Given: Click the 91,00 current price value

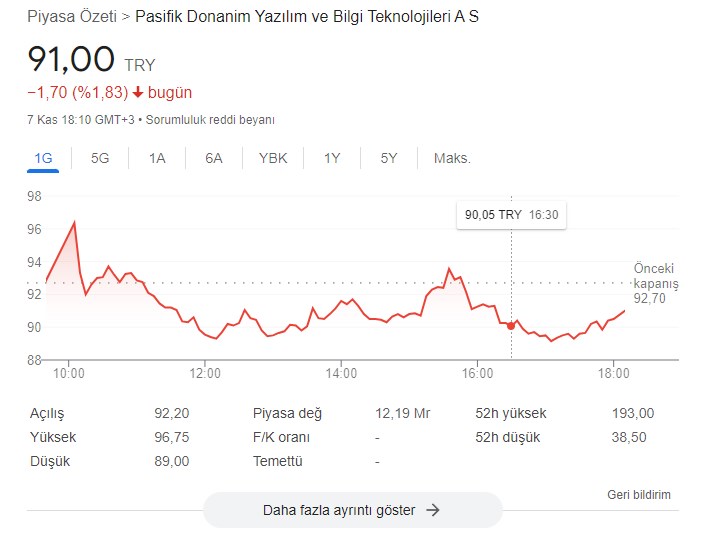Looking at the screenshot, I should click(x=71, y=59).
